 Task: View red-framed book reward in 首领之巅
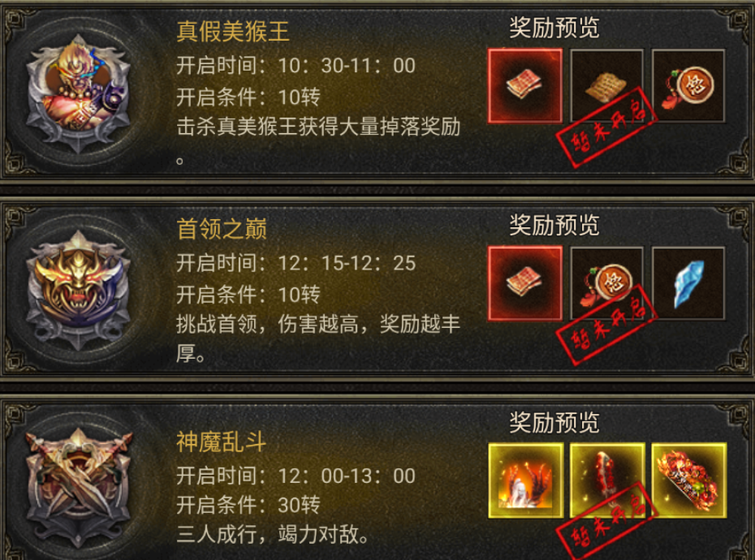[524, 283]
